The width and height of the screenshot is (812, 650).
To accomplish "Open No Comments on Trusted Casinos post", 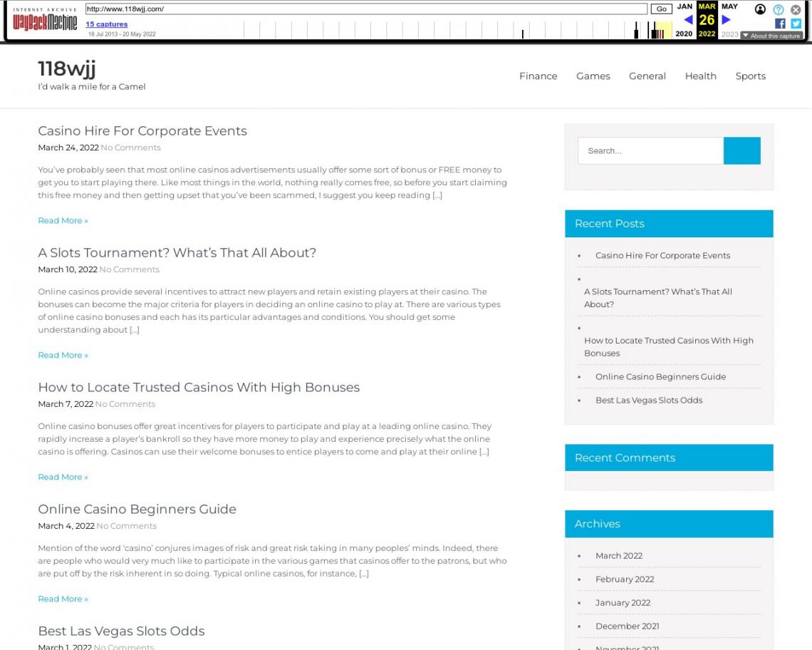I will click(125, 404).
